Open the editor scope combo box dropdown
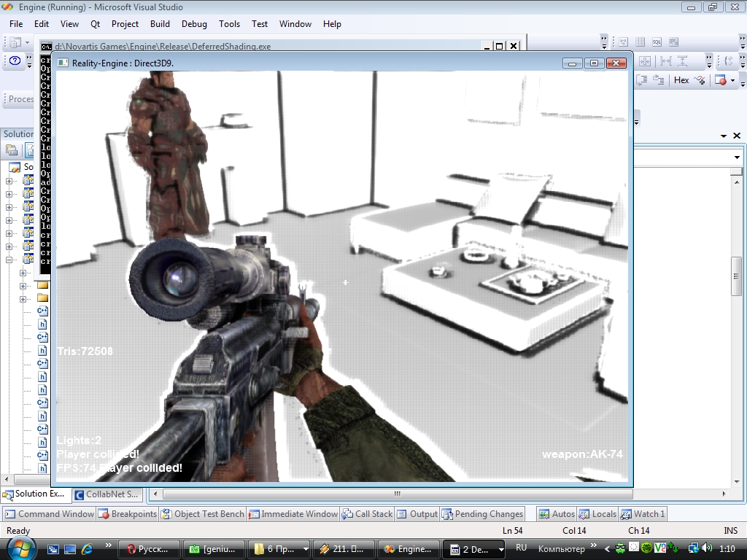This screenshot has height=560, width=747. 736,157
